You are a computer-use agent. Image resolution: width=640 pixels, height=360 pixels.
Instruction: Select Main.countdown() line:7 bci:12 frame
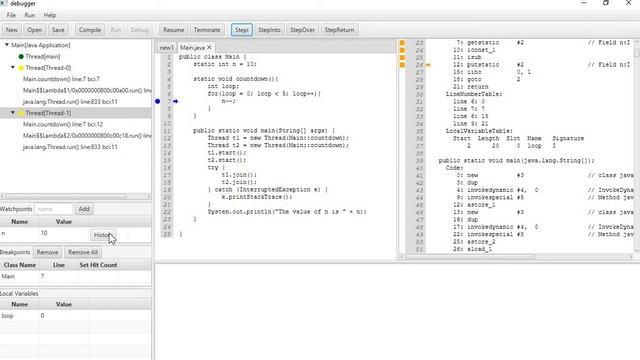click(63, 124)
